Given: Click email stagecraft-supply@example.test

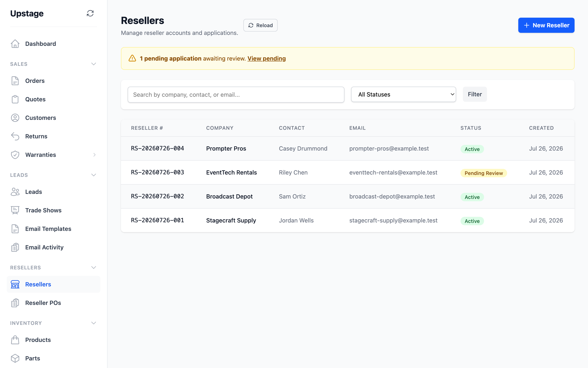Looking at the screenshot, I should coord(393,220).
